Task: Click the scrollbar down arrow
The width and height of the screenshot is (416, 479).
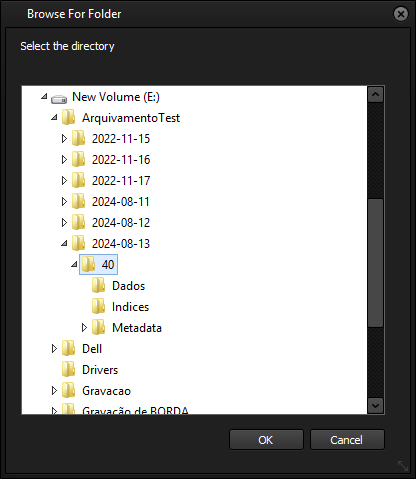Action: 376,406
